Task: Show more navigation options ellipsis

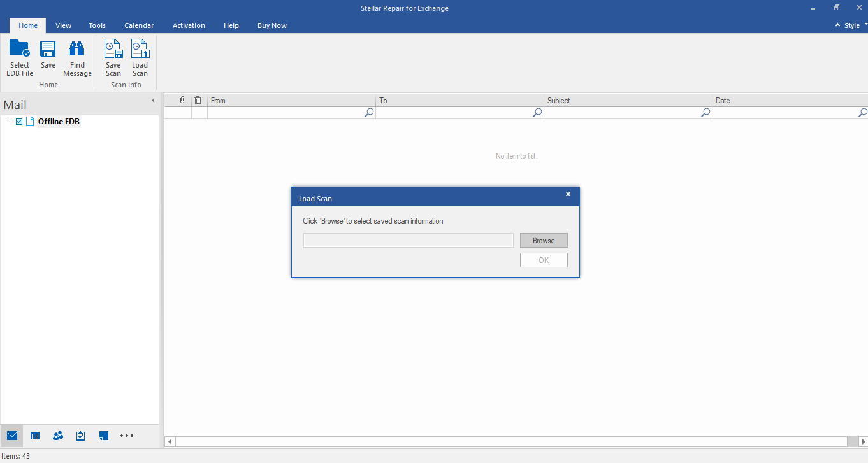Action: (127, 436)
